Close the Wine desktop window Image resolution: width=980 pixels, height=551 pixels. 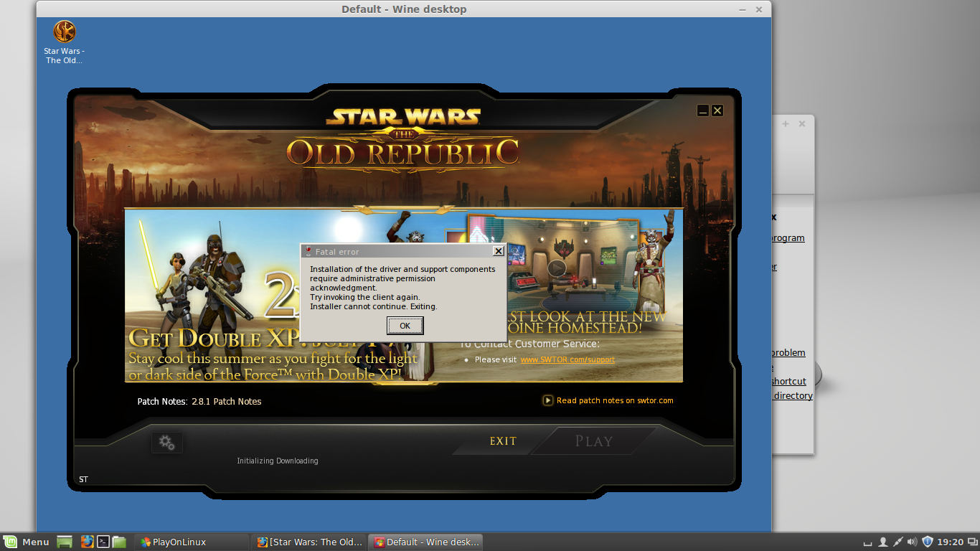(759, 9)
